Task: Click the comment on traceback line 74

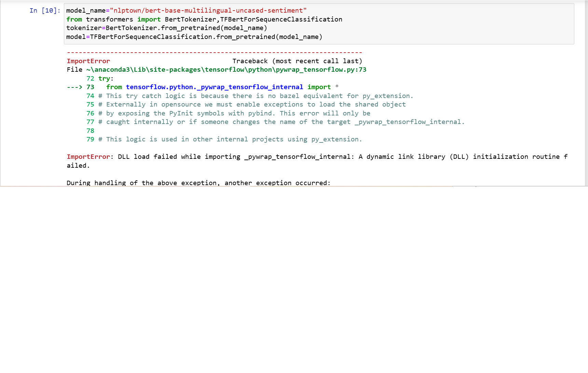Action: coord(256,96)
